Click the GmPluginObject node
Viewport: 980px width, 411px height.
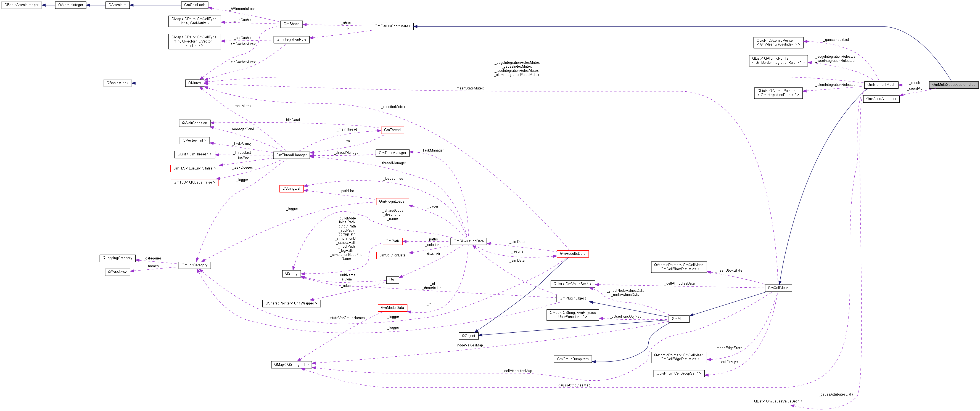click(x=572, y=298)
